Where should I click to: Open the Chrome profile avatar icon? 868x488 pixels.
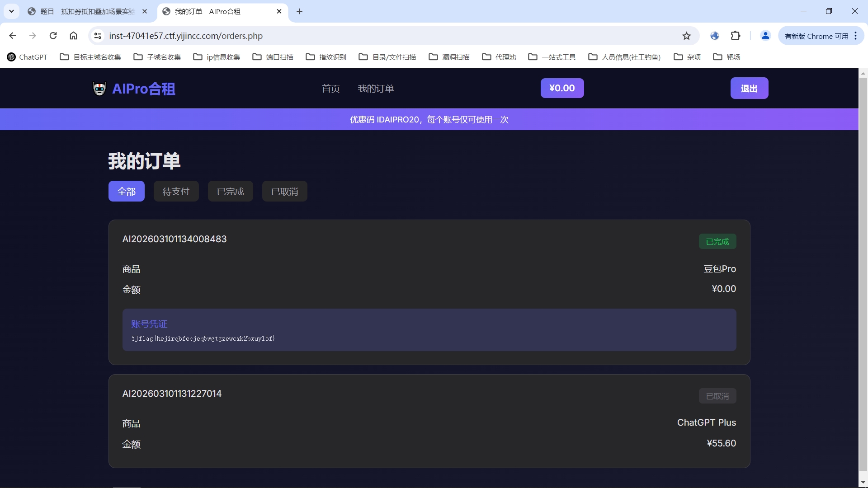[765, 36]
